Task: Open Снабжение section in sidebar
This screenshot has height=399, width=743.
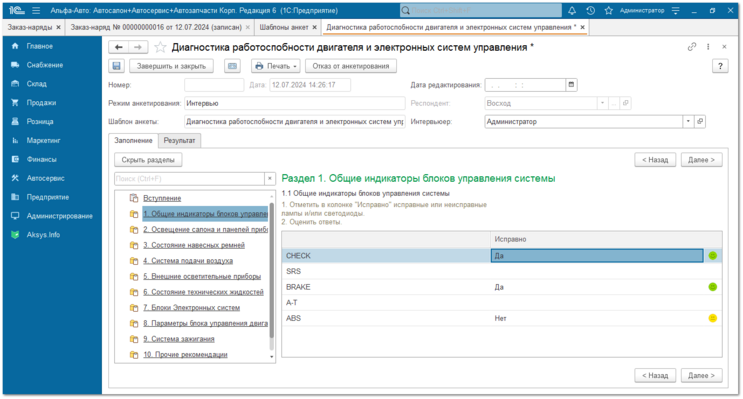Action: click(52, 65)
